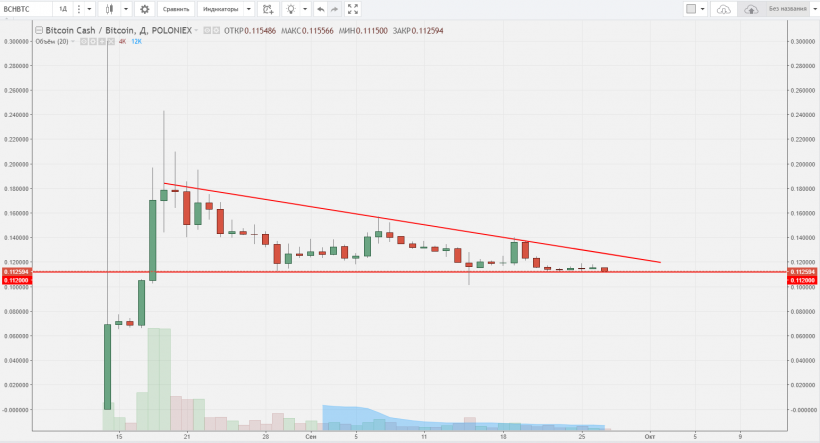Collapse the Bitcoin Cash / Bitcoin legend
820x443 pixels.
39,30
